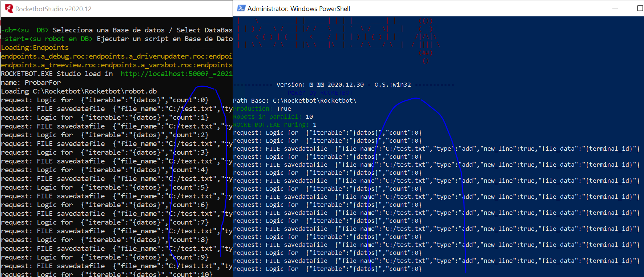The width and height of the screenshot is (644, 277).
Task: Minimize the Administrator PowerShell window
Action: (615, 8)
